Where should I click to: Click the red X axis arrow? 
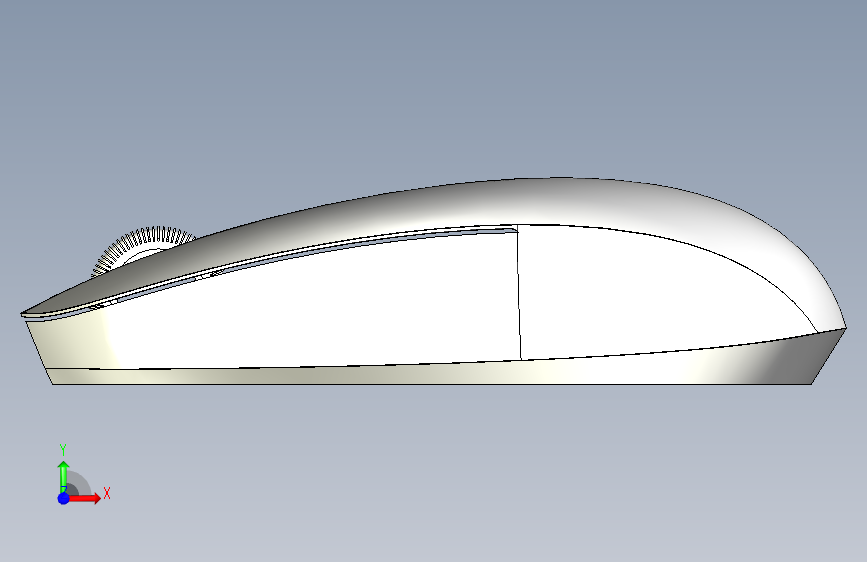tap(85, 498)
